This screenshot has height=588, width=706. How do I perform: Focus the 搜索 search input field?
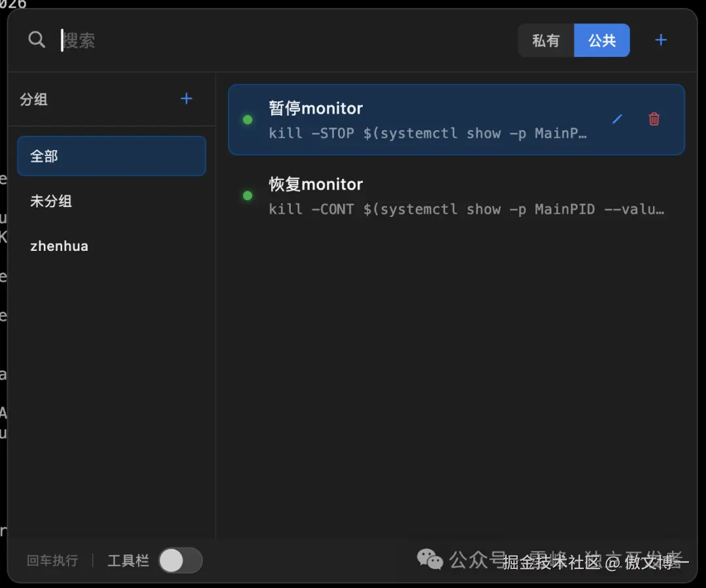click(x=261, y=41)
